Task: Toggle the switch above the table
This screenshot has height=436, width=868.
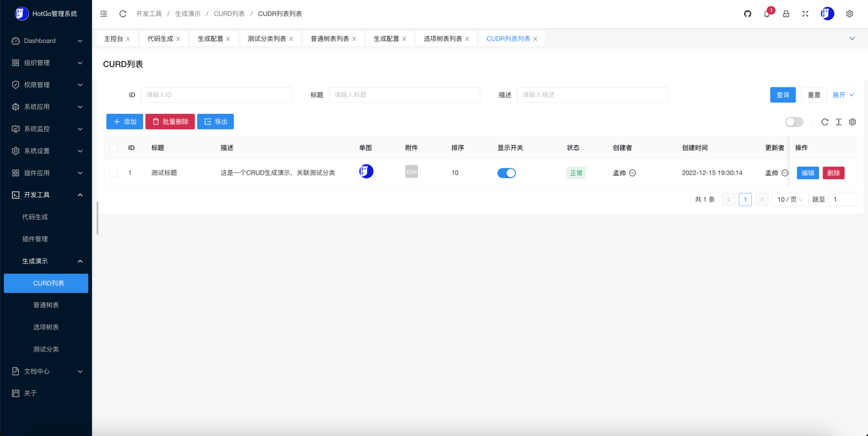Action: (x=794, y=122)
